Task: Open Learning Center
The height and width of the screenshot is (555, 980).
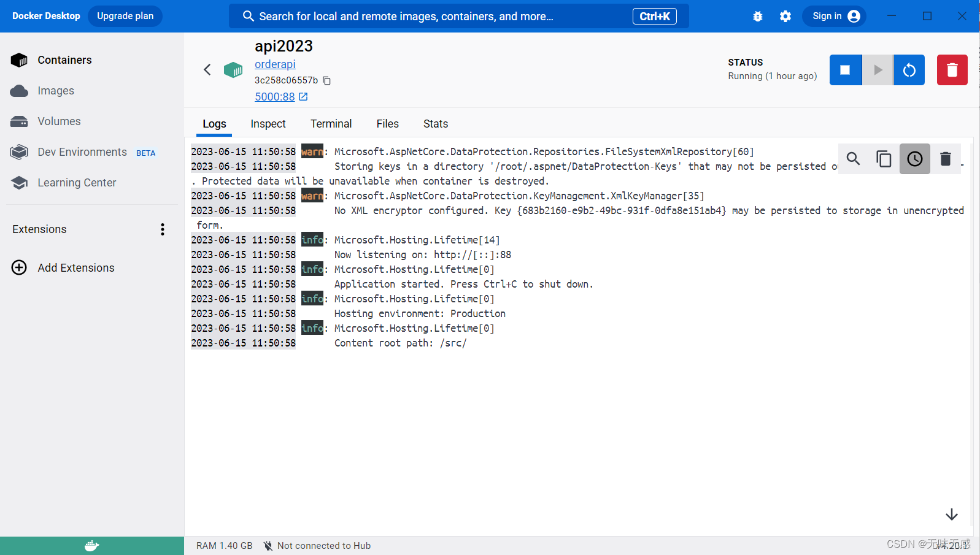Action: point(92,183)
